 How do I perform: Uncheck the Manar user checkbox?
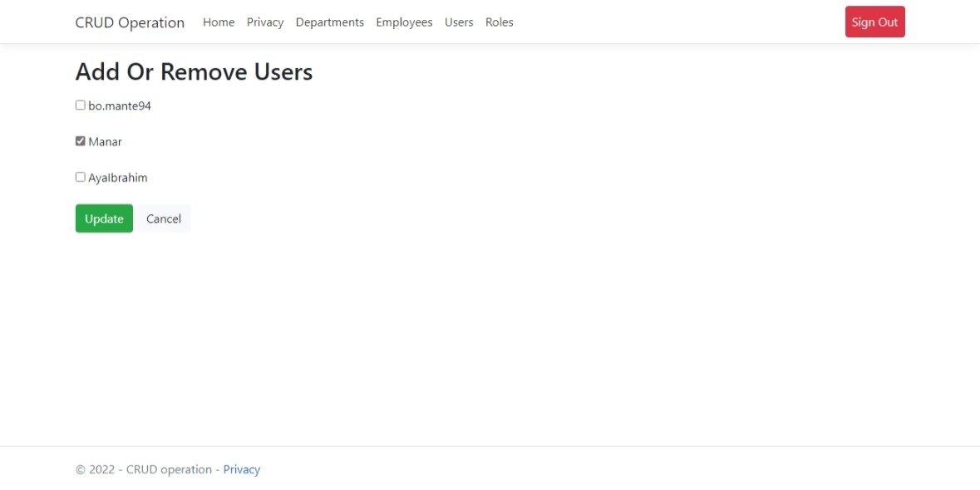pos(80,140)
